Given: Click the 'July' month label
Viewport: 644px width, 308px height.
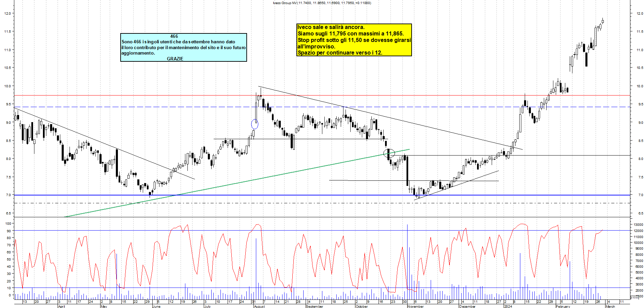Looking at the screenshot, I should coord(207,306).
